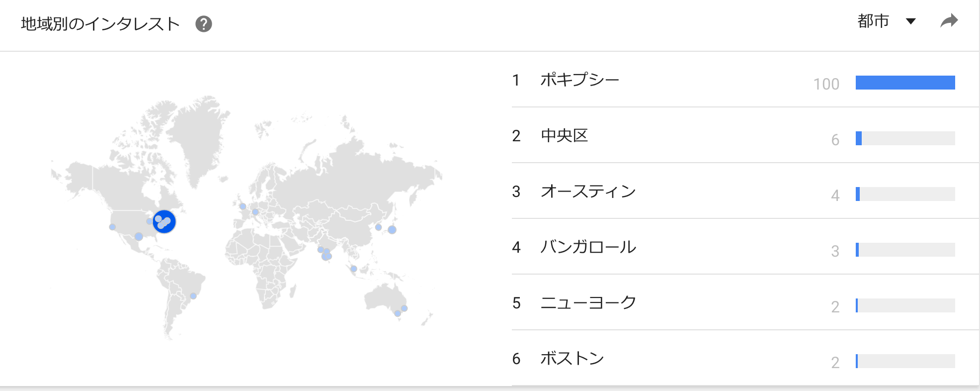This screenshot has width=980, height=391.
Task: Click the ニューヨーク list item
Action: tap(589, 302)
